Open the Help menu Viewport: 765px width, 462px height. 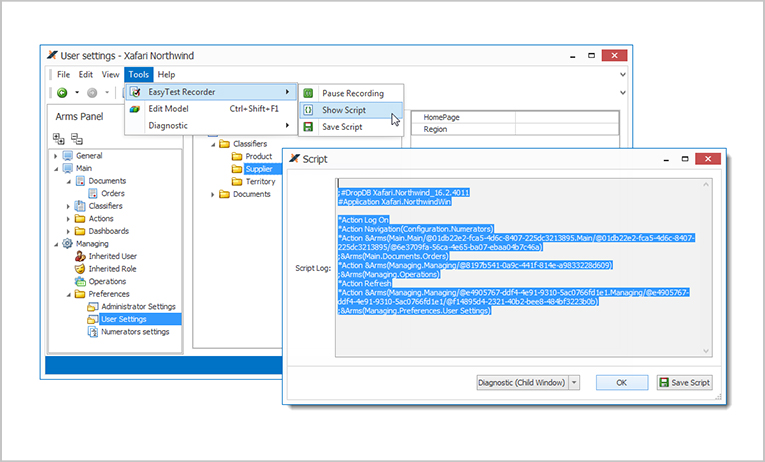(x=166, y=75)
